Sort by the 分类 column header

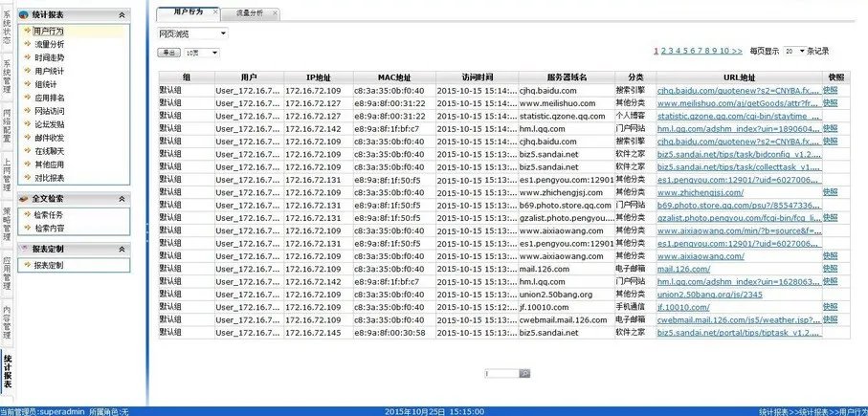pos(635,77)
